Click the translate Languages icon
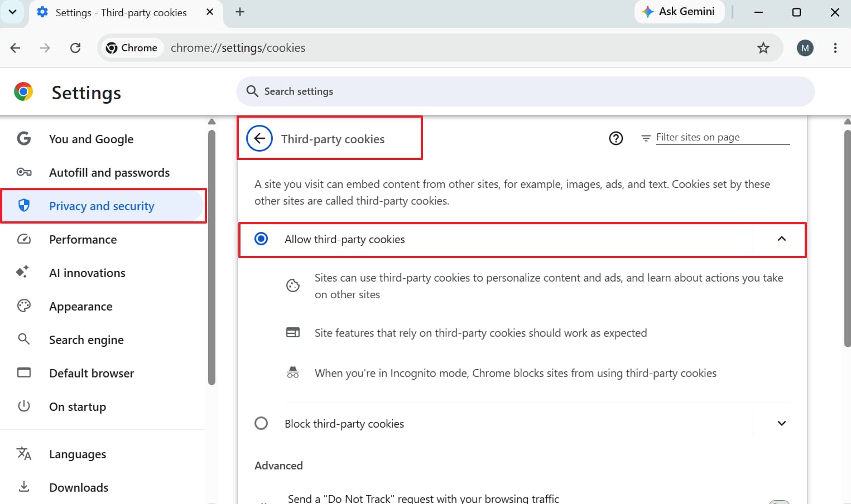This screenshot has width=851, height=504. tap(24, 453)
